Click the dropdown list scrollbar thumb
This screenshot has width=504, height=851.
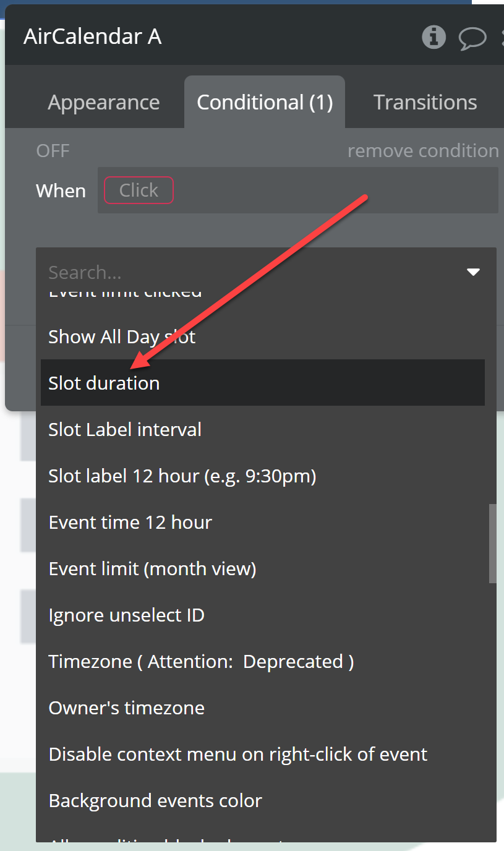click(x=492, y=544)
